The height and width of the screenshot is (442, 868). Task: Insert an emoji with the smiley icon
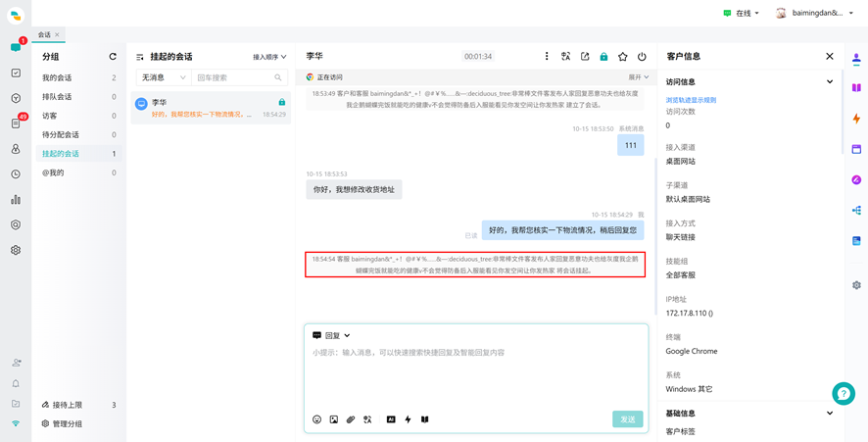pyautogui.click(x=316, y=419)
